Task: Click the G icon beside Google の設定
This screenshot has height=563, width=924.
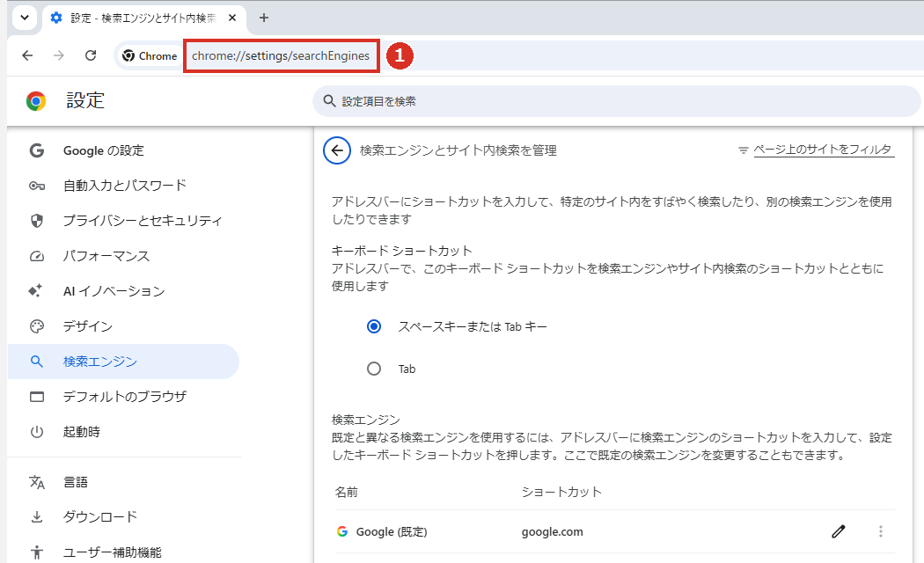Action: [x=37, y=150]
